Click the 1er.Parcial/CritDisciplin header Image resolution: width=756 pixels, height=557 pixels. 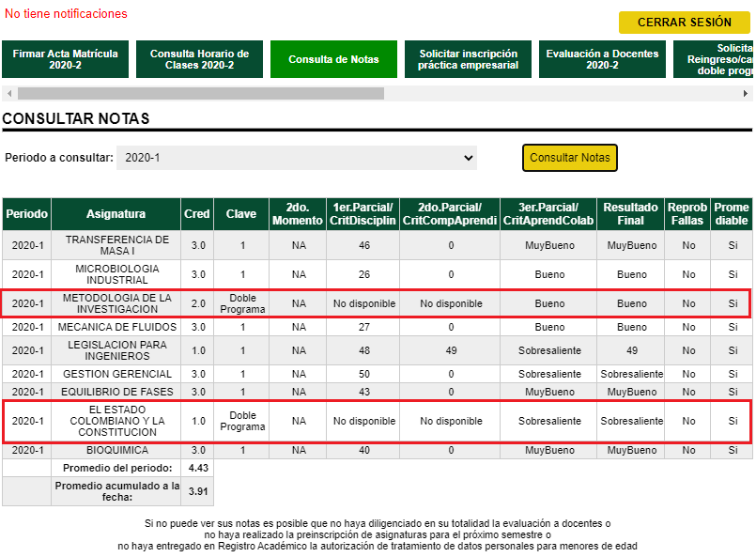363,213
